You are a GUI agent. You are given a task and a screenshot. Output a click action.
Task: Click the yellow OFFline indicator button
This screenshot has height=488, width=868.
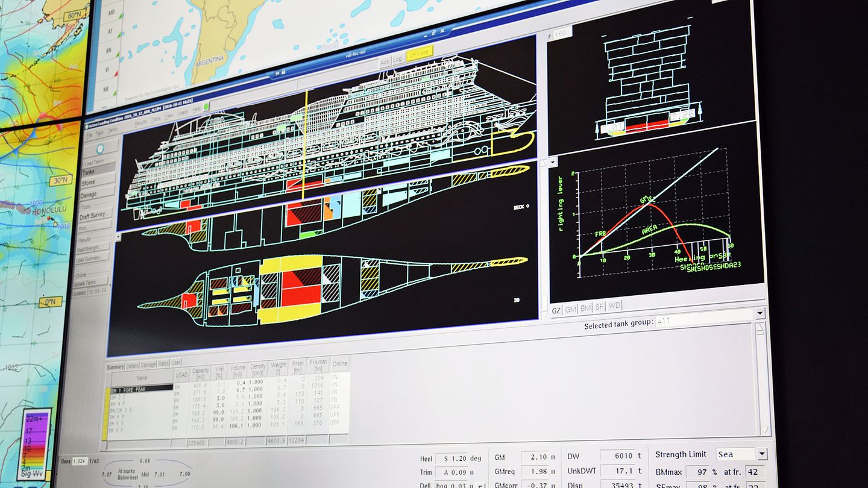point(419,54)
